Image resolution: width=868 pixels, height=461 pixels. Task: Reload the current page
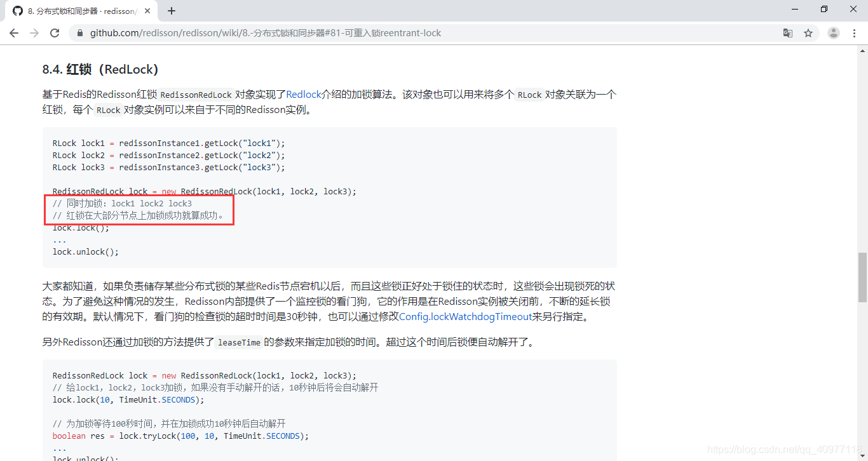click(x=55, y=33)
